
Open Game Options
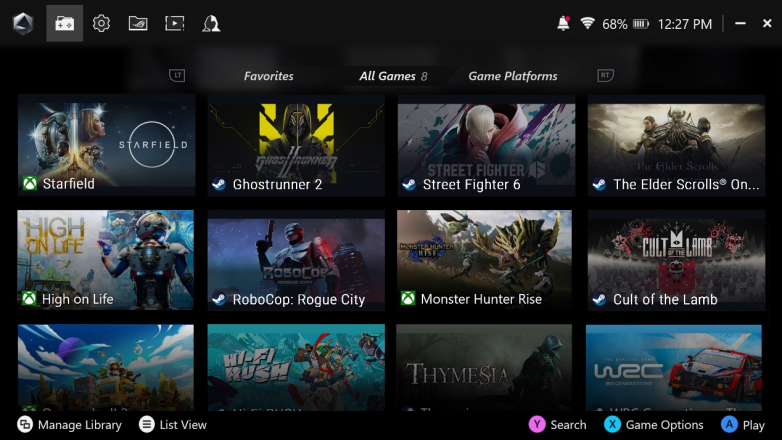click(654, 425)
